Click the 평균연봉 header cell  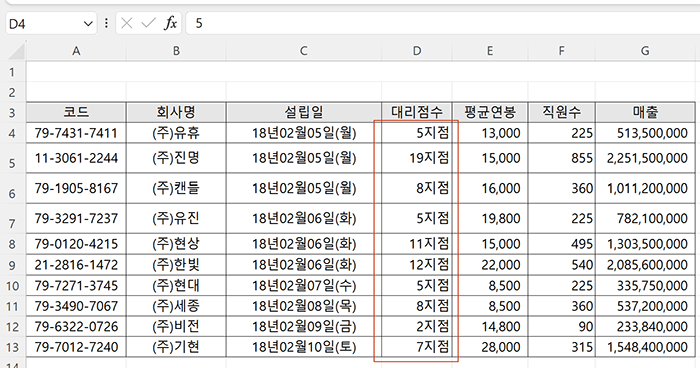tap(490, 112)
